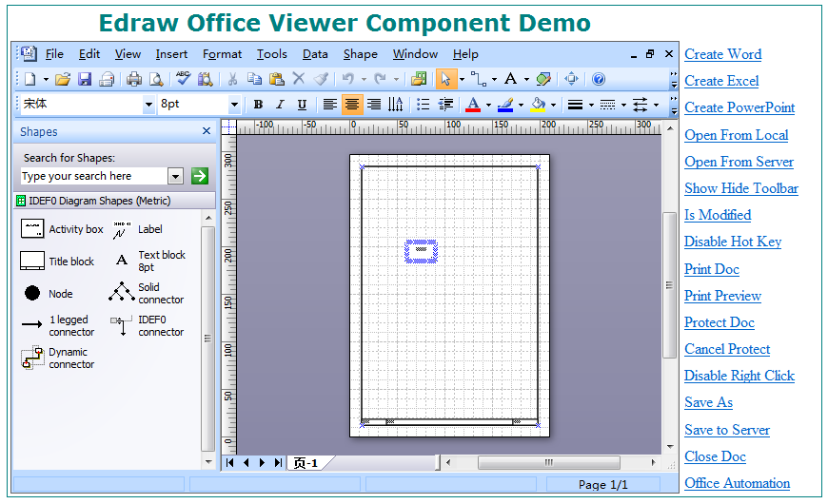Select the 页-1 page tab

306,463
